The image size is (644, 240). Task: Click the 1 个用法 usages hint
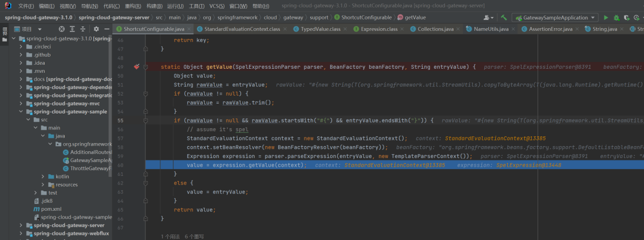pos(170,237)
